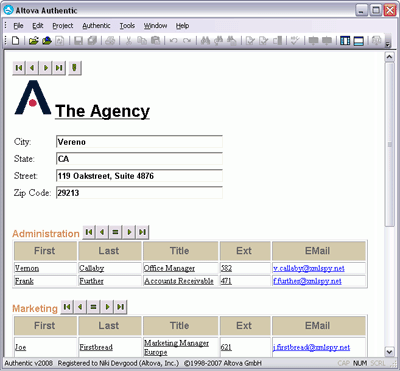Screen dimensions: 400x371
Task: Open the Tools menu
Action: point(127,26)
